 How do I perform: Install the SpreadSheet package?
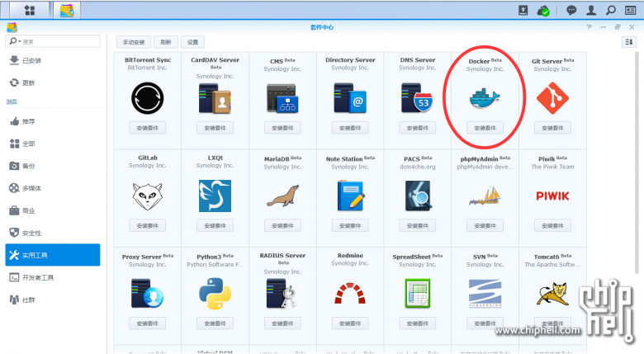pos(417,323)
